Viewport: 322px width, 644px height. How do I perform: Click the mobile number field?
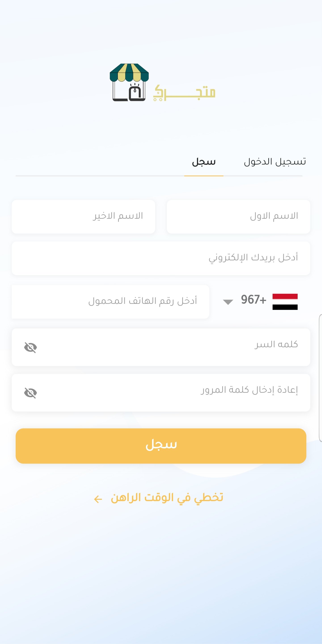click(x=110, y=301)
